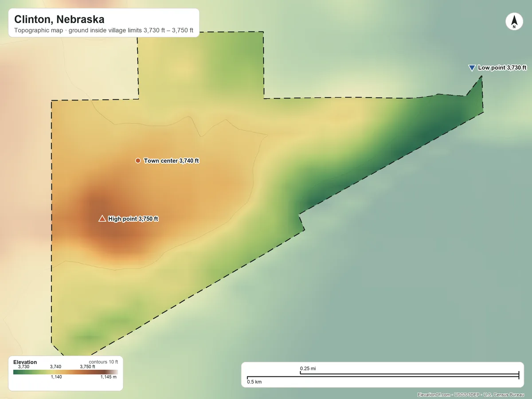Click the Town center dot marker
The image size is (532, 399).
pos(138,160)
